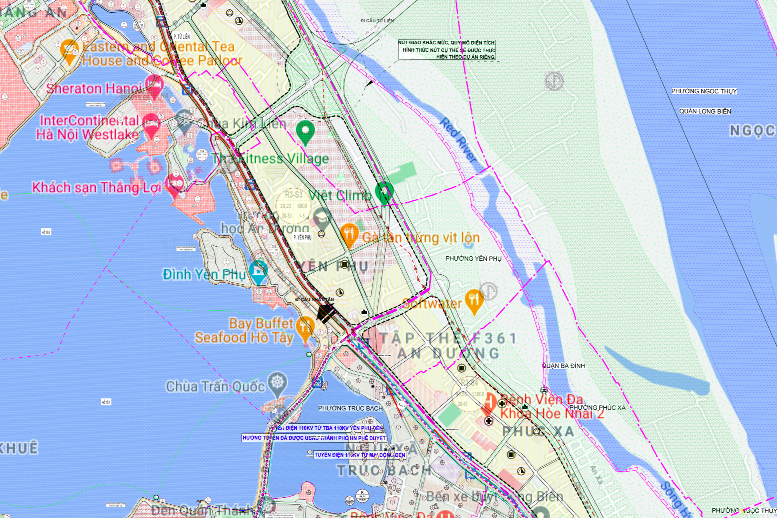This screenshot has width=777, height=518.
Task: Select the học An Dương school marker
Action: point(322,220)
